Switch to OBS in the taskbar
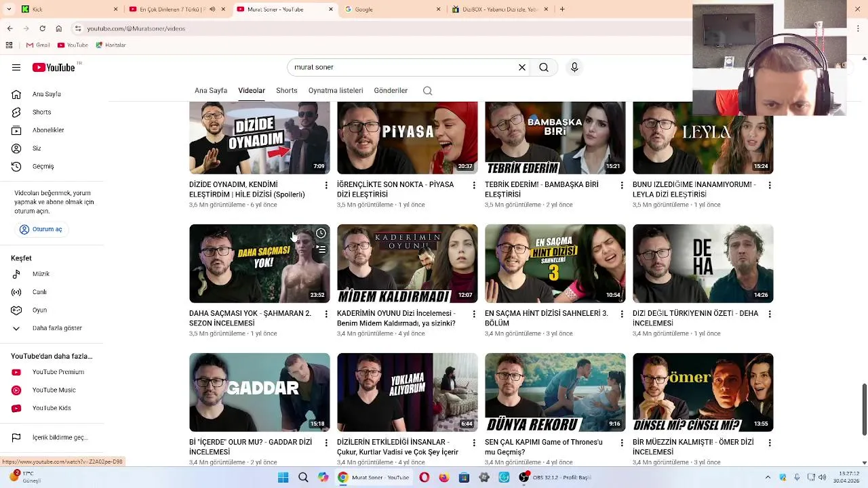 point(557,477)
